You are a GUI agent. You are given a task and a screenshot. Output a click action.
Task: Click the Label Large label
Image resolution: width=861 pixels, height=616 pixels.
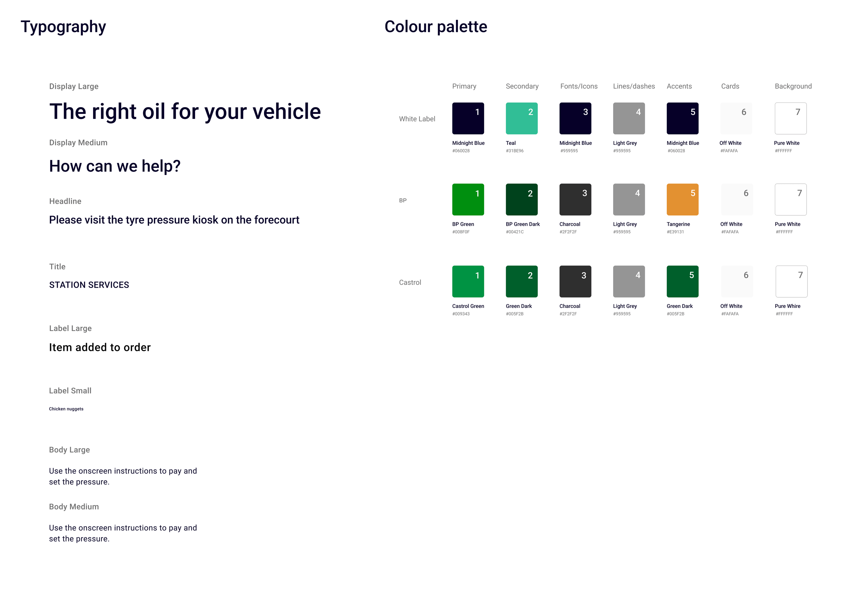[70, 329]
